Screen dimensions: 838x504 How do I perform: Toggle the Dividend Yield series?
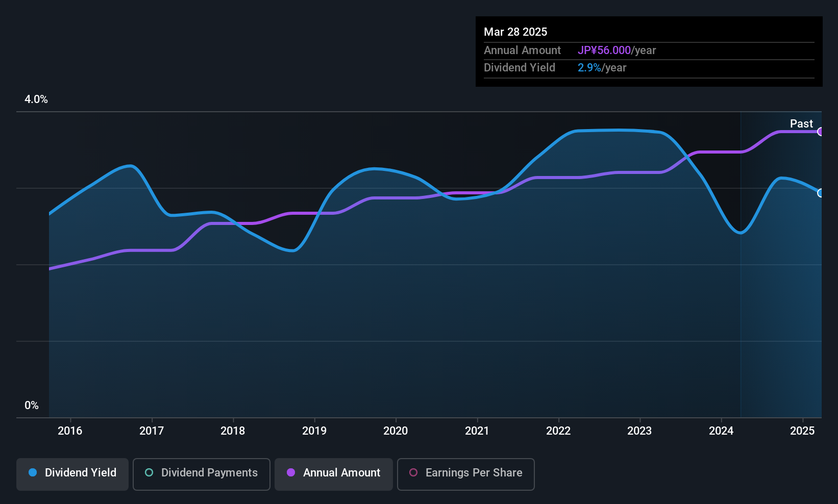pyautogui.click(x=72, y=474)
